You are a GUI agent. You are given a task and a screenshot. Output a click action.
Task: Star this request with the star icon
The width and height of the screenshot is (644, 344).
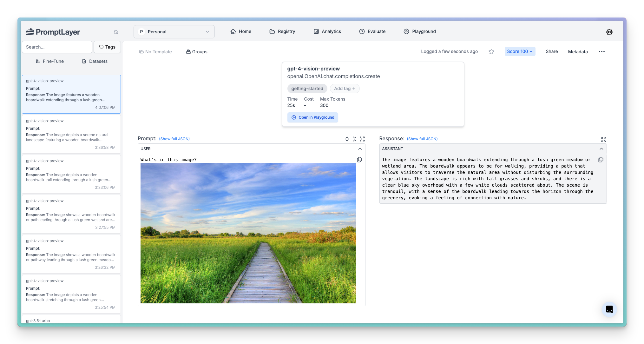491,52
